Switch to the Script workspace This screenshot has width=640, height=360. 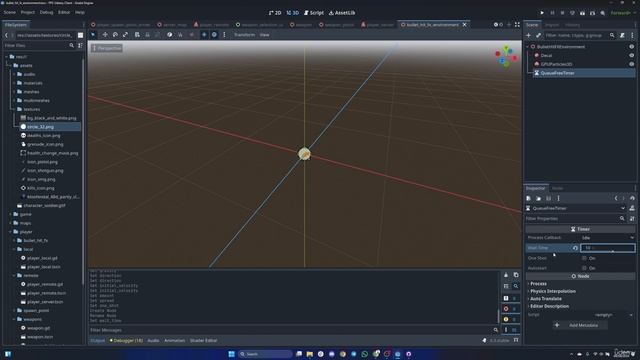coord(314,13)
